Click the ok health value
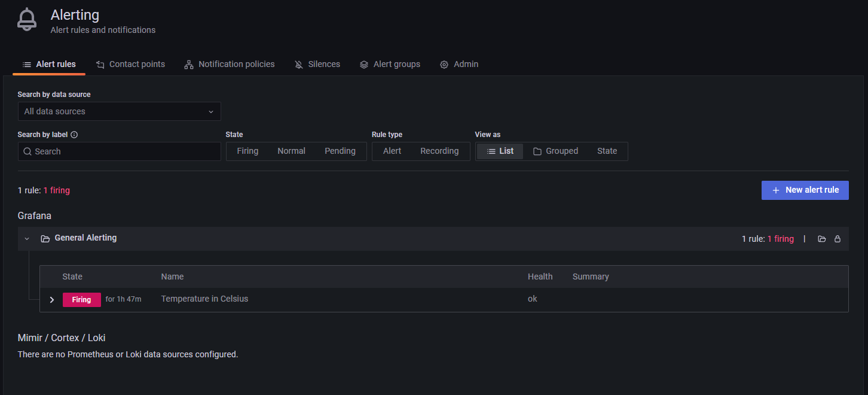The width and height of the screenshot is (868, 395). 532,299
